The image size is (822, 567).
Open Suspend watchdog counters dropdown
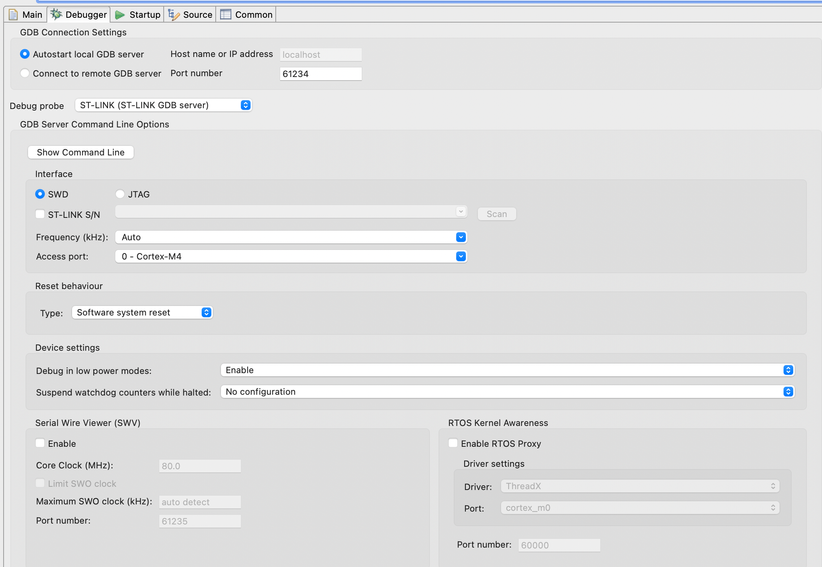[507, 391]
